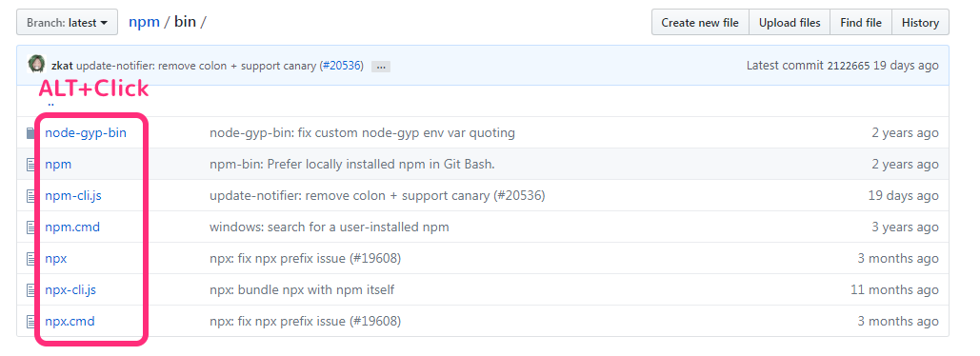Open npx.cmd row commit 'npx: fix npx prefix issue'
The width and height of the screenshot is (980, 356).
click(x=305, y=322)
